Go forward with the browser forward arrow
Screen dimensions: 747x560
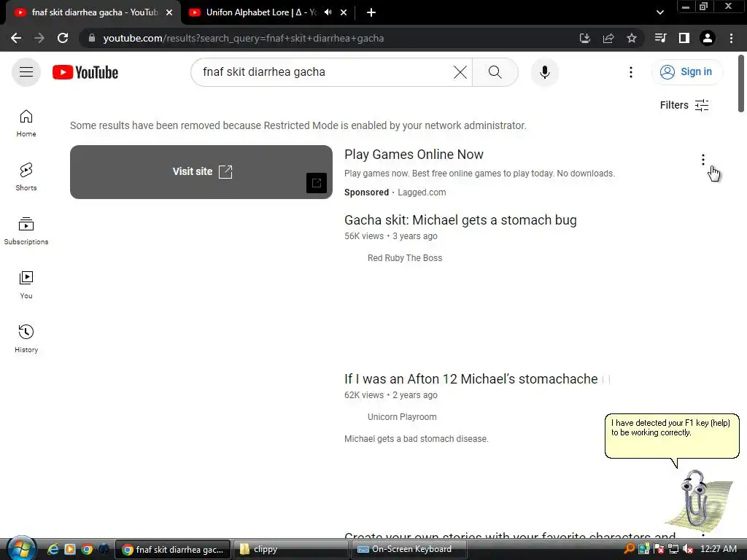click(39, 38)
